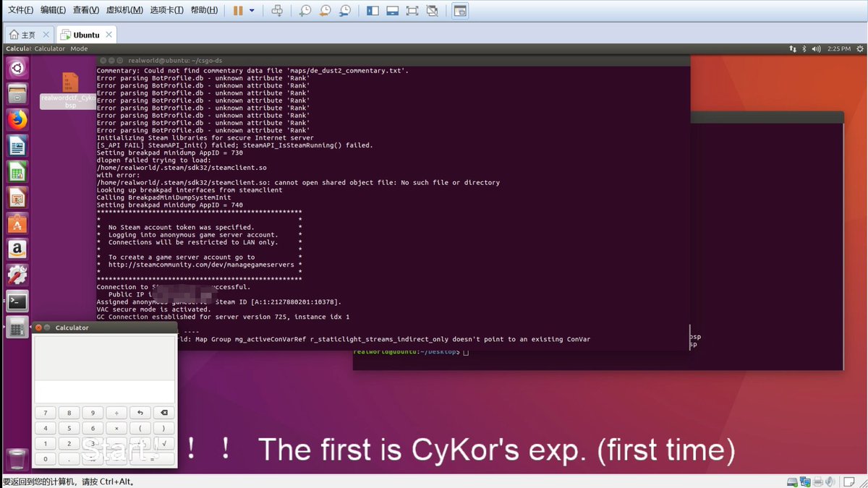The image size is (868, 488).
Task: Click the calculator 5 key
Action: tap(69, 428)
